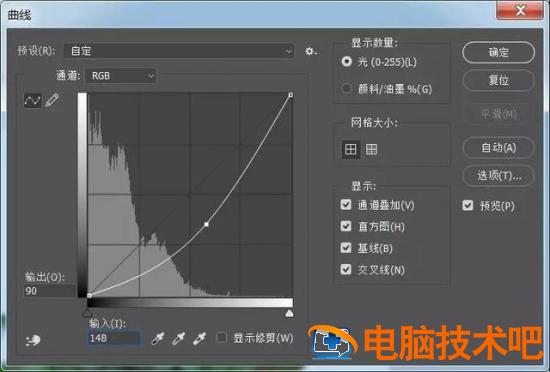Screen dimensions: 550x372
Task: Toggle the 预览(P) checkbox
Action: [x=468, y=205]
